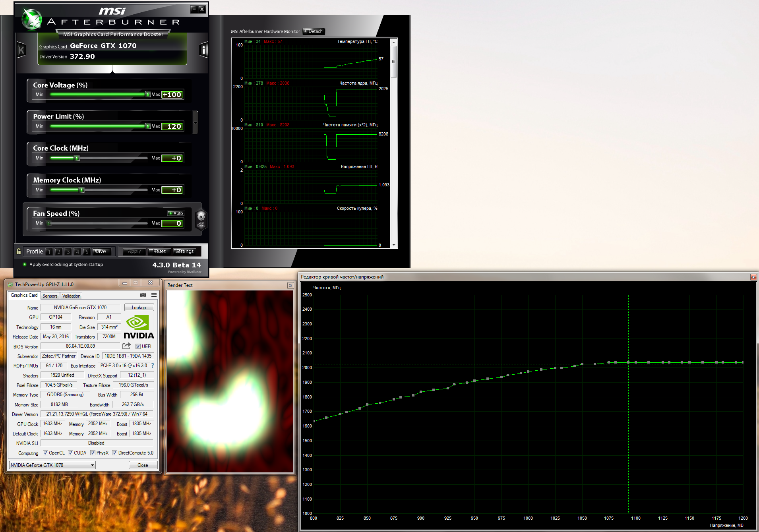Image resolution: width=759 pixels, height=532 pixels.
Task: Click the first curve point at 800 mV
Action: 314,421
